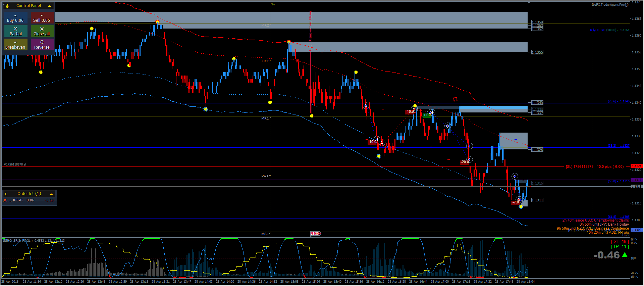Click the SSRC indicator title text
Viewport: 644px width, 286px height.
click(34, 240)
